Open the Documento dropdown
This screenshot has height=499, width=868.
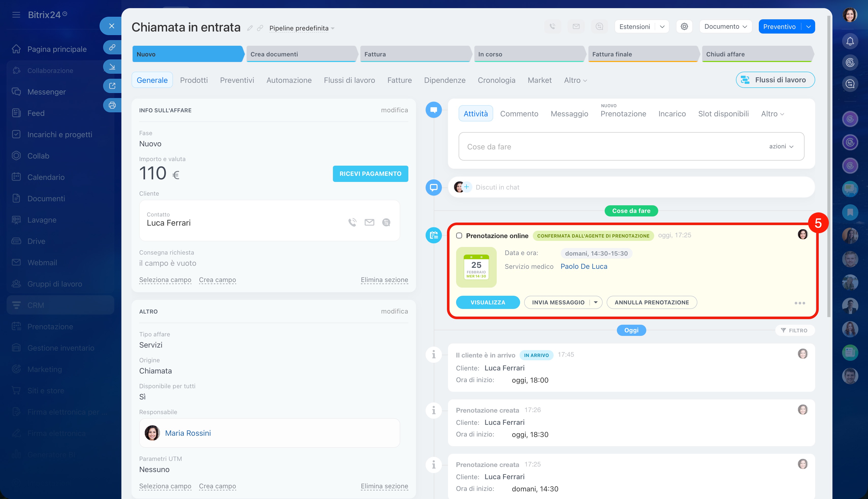coord(726,26)
